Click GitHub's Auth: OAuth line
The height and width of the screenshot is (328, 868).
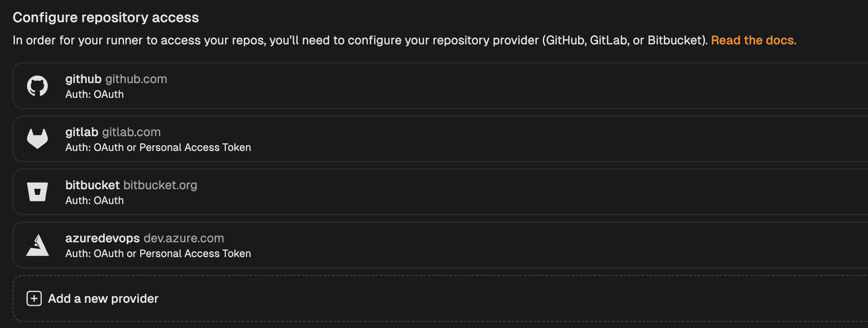coord(94,94)
